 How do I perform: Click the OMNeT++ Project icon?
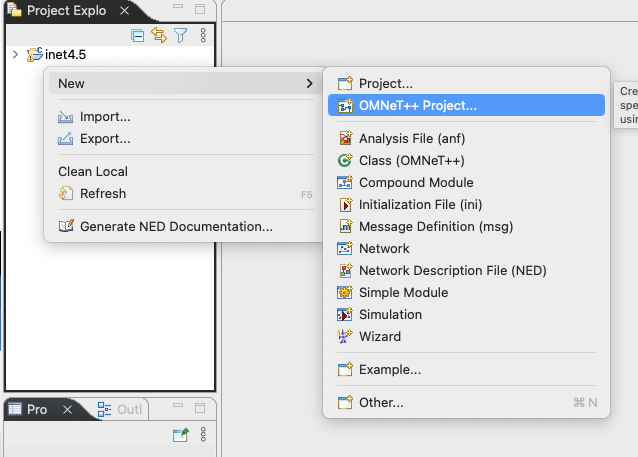pyautogui.click(x=345, y=106)
